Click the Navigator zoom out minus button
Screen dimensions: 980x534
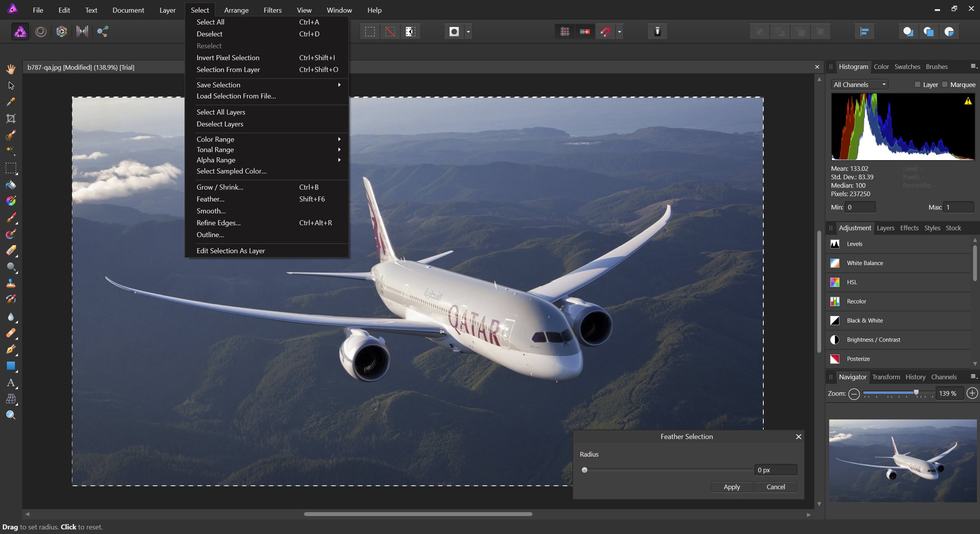[854, 394]
